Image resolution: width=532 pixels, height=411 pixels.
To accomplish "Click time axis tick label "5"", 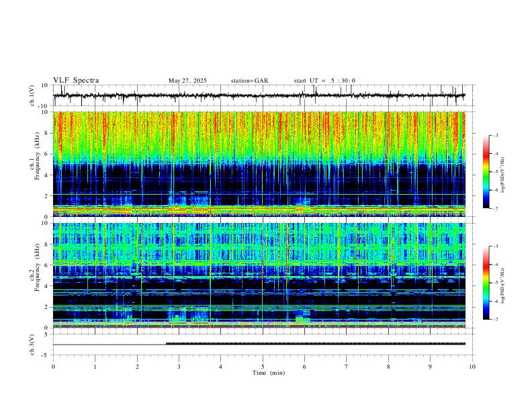I will 263,367.
